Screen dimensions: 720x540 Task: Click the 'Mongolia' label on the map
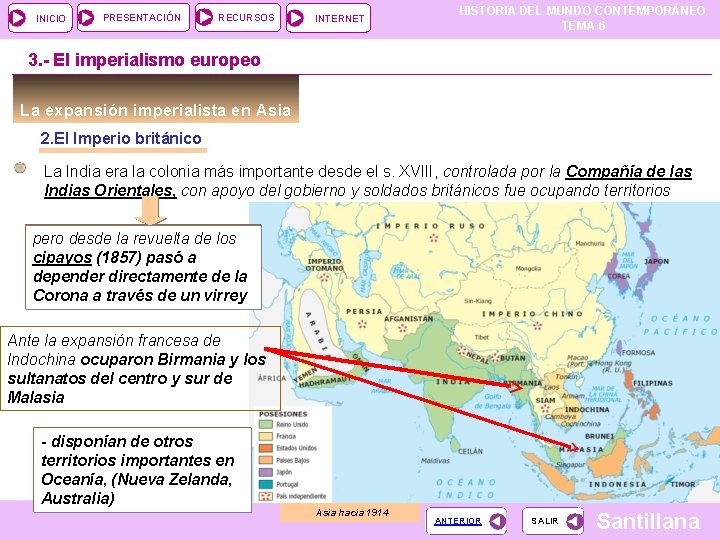(528, 269)
